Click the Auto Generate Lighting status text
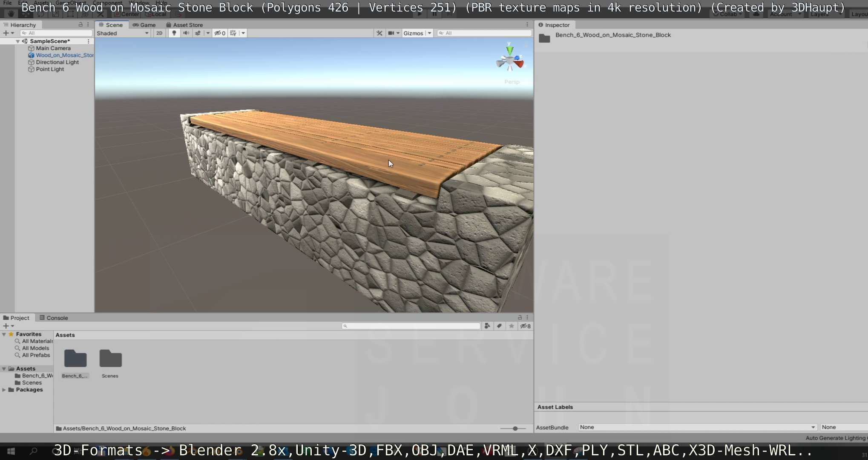 836,438
